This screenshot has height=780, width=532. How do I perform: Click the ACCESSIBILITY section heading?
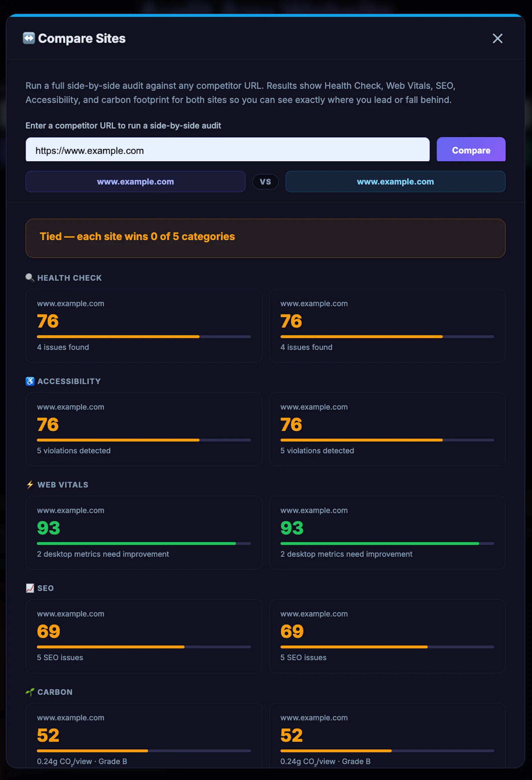pyautogui.click(x=69, y=381)
